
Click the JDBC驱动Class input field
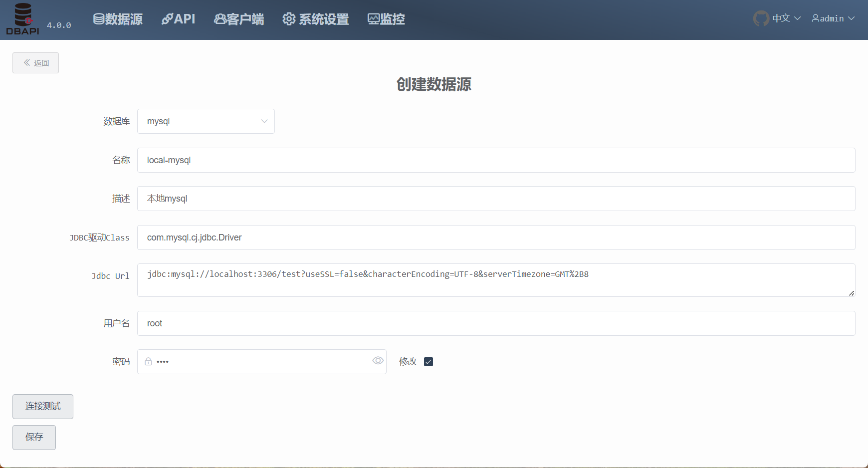pyautogui.click(x=496, y=237)
